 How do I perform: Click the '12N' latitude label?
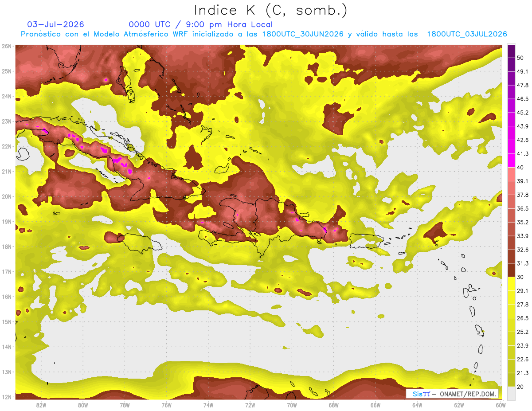tap(7, 397)
